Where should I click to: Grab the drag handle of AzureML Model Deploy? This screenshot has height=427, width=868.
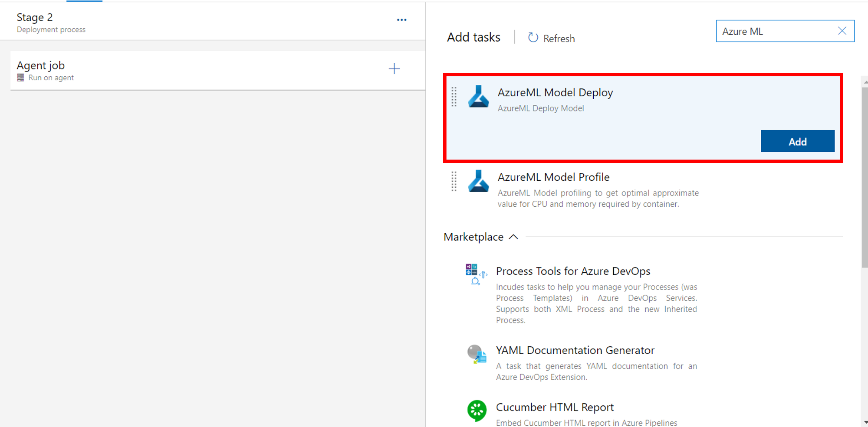[x=454, y=97]
